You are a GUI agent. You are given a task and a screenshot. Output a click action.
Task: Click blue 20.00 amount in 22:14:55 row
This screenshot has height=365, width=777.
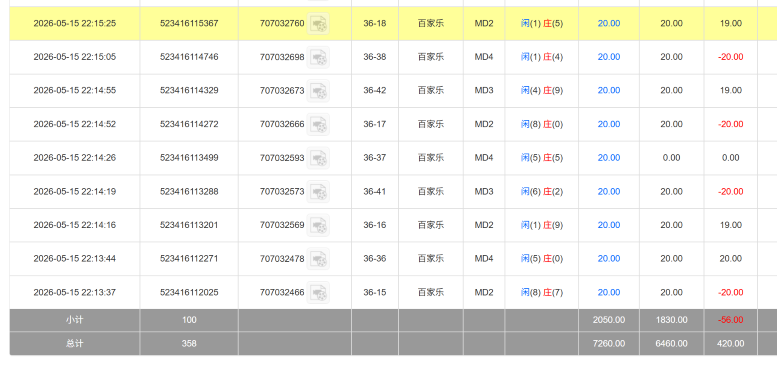(x=609, y=90)
